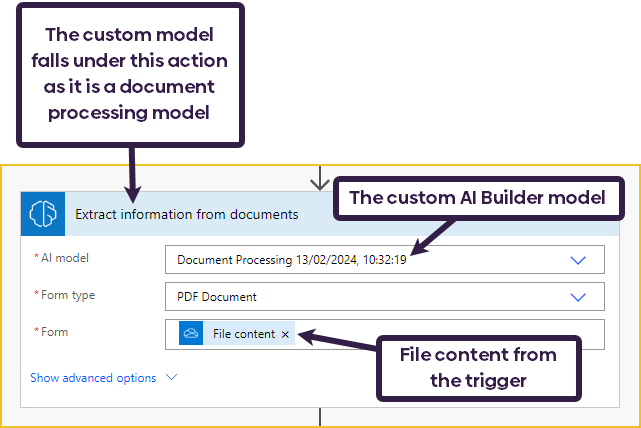Expand Show advanced options

(x=171, y=377)
